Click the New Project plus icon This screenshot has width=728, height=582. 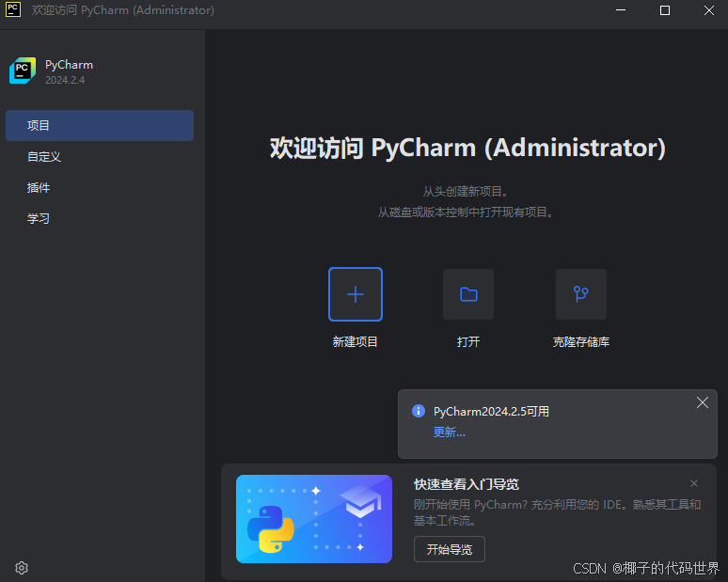pyautogui.click(x=356, y=294)
